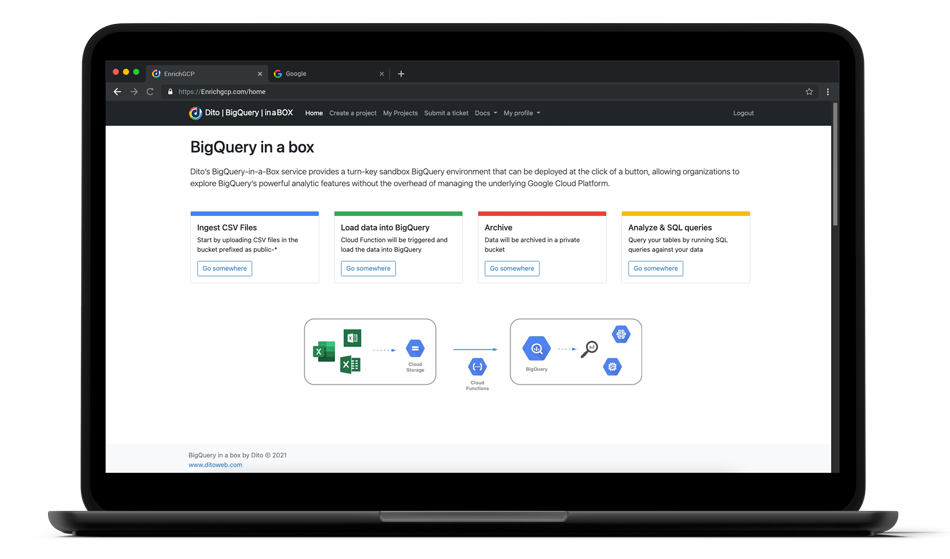This screenshot has height=559, width=950.
Task: Open a new tab with plus icon
Action: [x=401, y=74]
